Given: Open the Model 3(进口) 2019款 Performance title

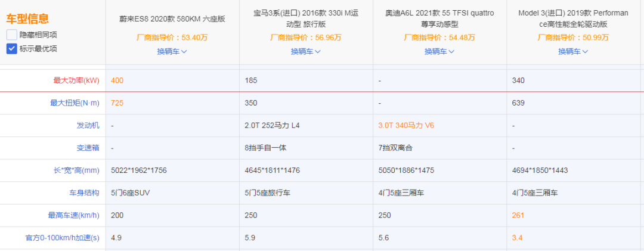Looking at the screenshot, I should (573, 18).
